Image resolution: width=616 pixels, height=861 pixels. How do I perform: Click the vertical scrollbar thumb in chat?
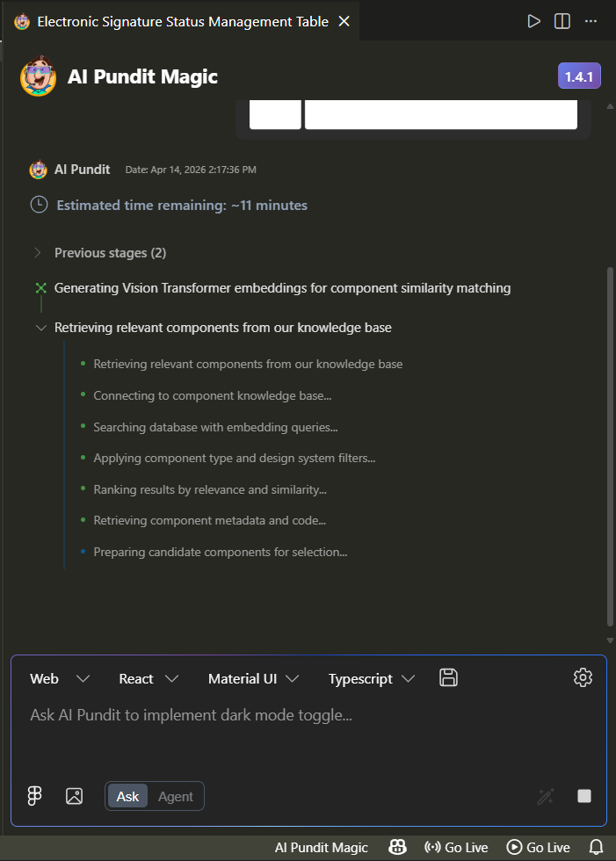click(610, 446)
